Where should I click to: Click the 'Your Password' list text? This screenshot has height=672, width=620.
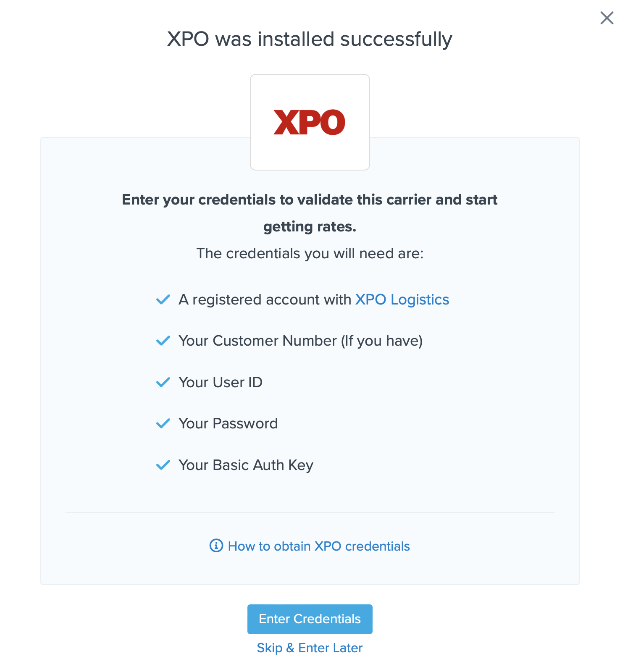[228, 423]
